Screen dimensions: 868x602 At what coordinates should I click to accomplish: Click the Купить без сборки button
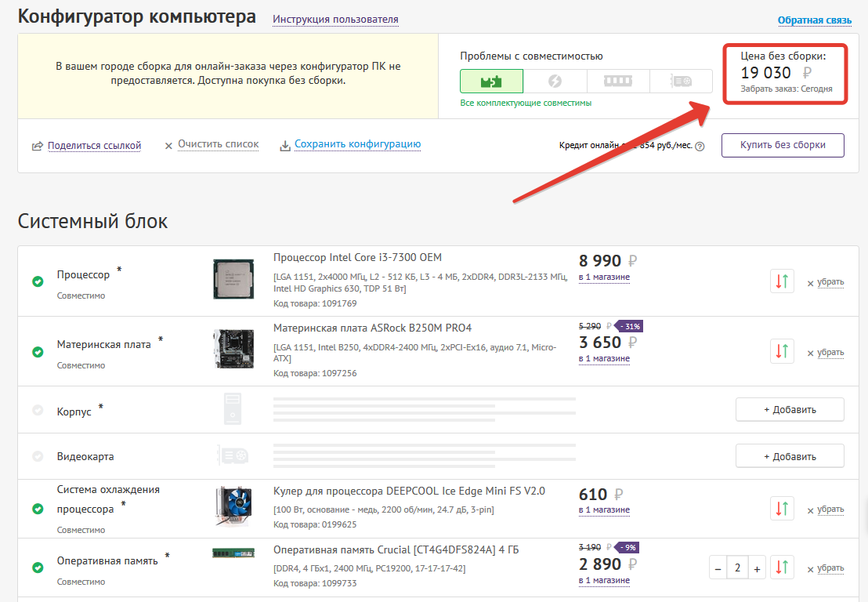(x=783, y=146)
